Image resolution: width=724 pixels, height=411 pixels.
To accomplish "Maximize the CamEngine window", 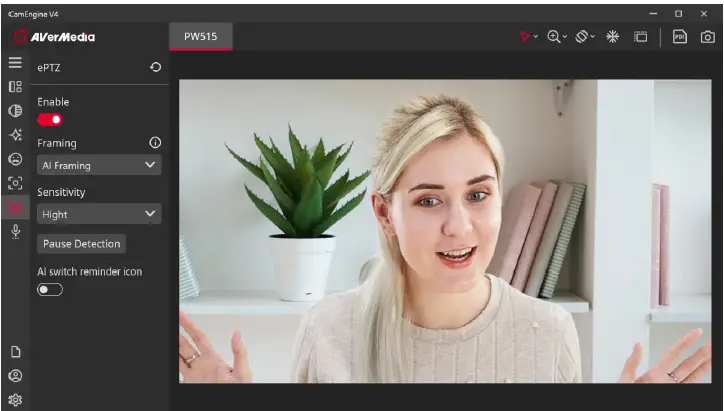I will point(678,14).
